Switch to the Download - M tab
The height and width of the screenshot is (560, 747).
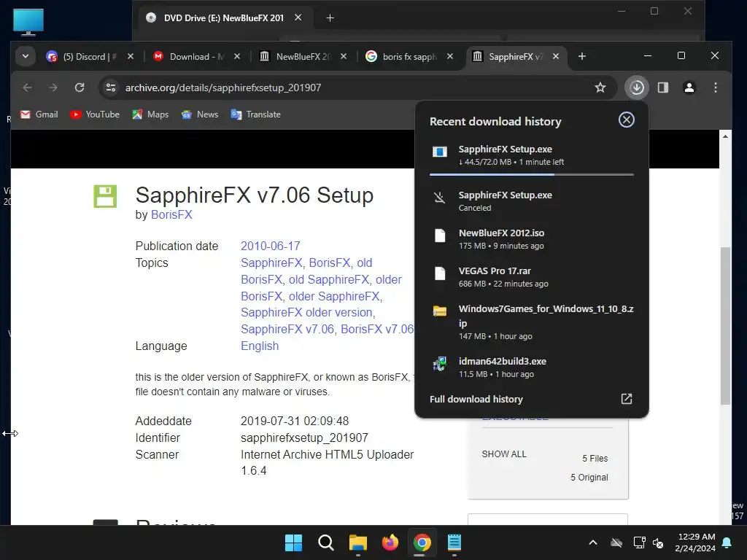tap(197, 57)
